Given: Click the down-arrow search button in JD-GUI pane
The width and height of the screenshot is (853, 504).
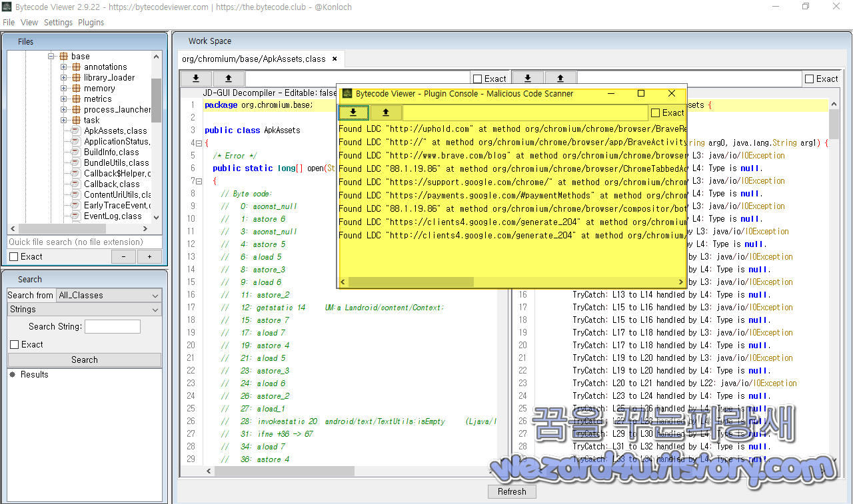Looking at the screenshot, I should pyautogui.click(x=196, y=79).
